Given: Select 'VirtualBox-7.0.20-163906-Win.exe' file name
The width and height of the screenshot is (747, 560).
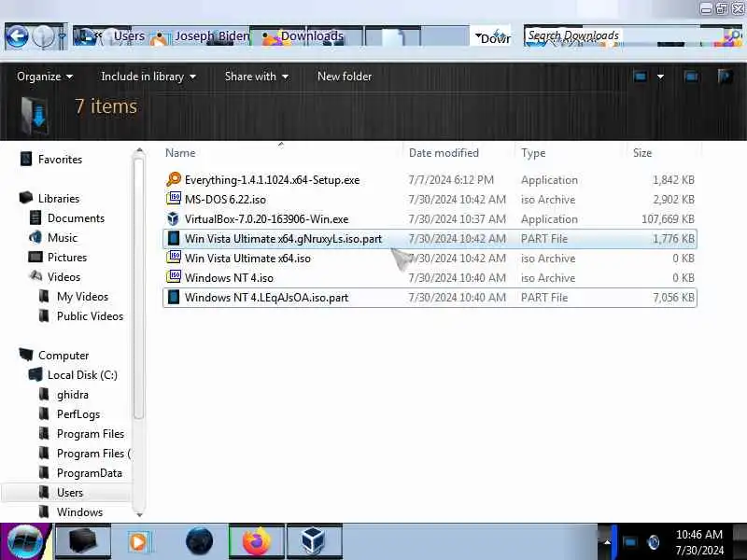Looking at the screenshot, I should (x=266, y=219).
